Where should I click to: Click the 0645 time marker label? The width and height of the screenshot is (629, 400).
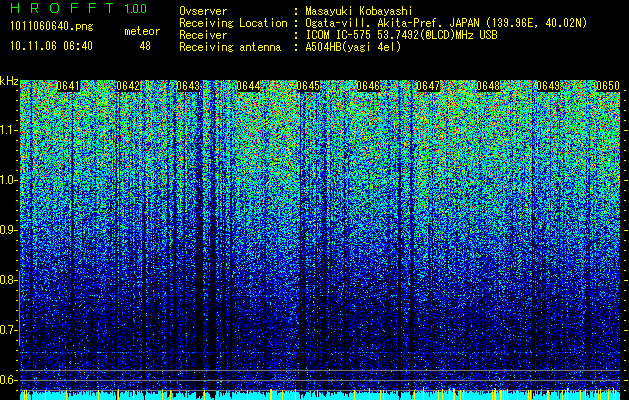click(308, 86)
